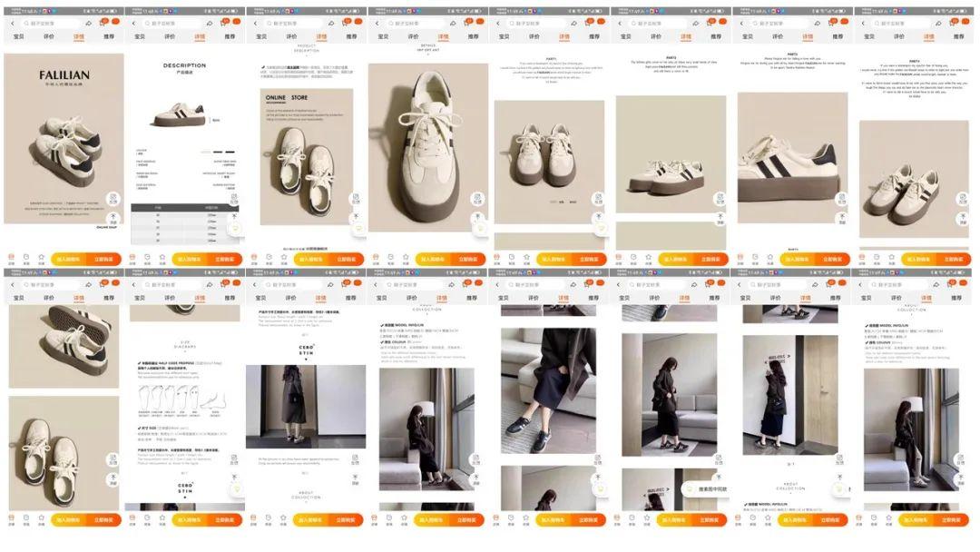This screenshot has height=552, width=980.
Task: Tap orange more pill on the FALILIAN cover screen
Action: (x=116, y=22)
